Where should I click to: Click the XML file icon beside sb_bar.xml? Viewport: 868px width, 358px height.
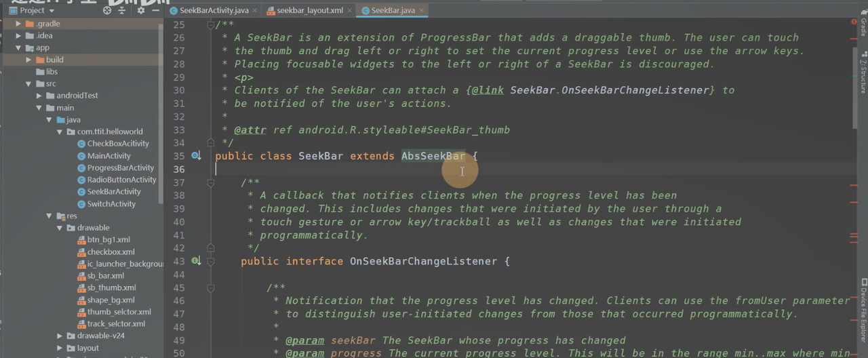[81, 276]
